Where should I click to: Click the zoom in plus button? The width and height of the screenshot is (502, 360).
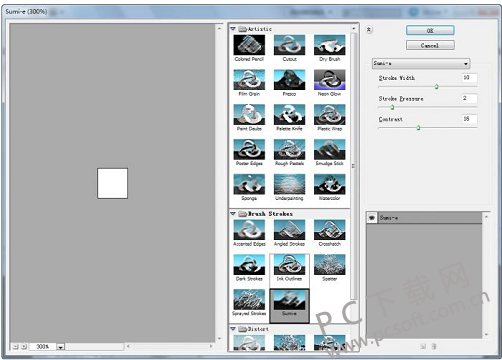pos(24,347)
